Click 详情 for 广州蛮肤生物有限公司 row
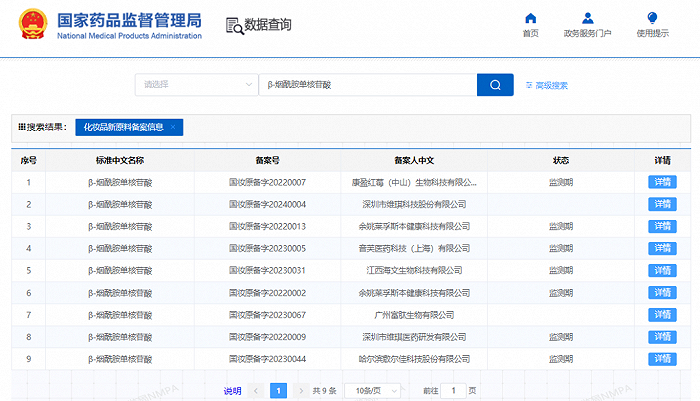 click(662, 315)
